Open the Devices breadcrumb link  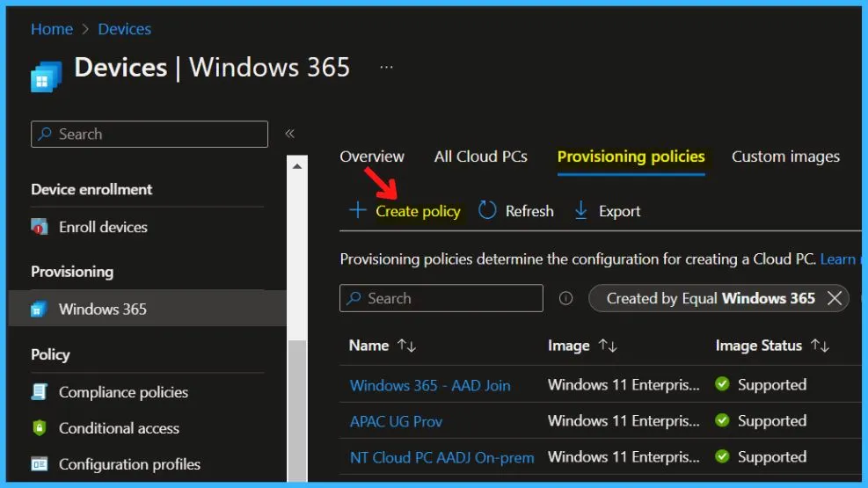click(x=125, y=29)
